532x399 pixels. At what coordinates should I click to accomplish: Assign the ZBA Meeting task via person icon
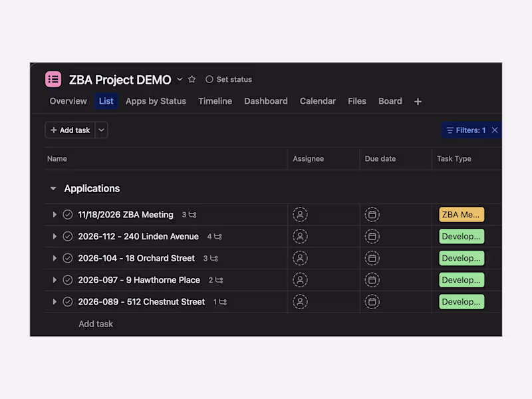pyautogui.click(x=301, y=214)
